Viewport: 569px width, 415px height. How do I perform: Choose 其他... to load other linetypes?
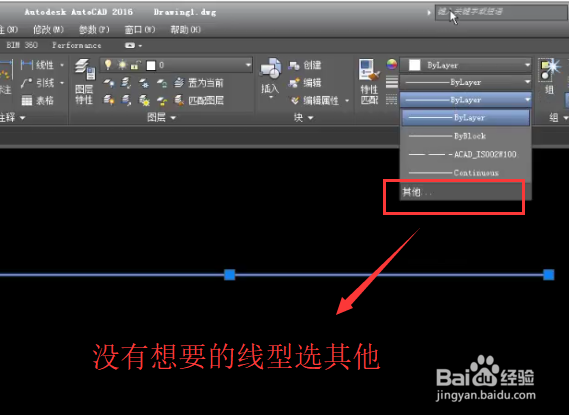pyautogui.click(x=466, y=192)
